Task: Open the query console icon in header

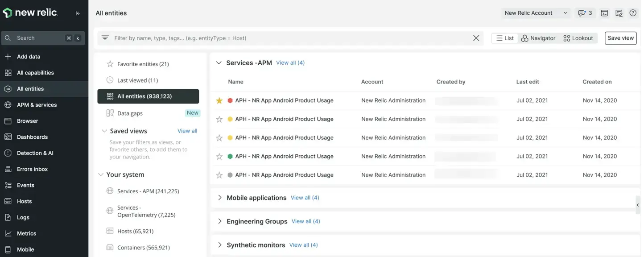Action: (x=604, y=13)
